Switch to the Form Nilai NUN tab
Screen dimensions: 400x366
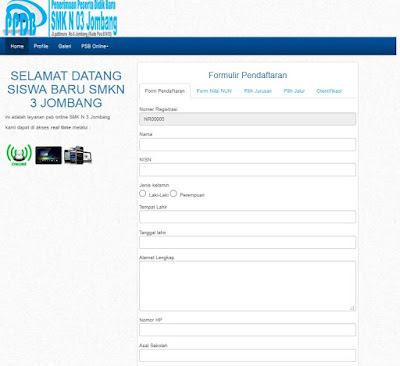(x=214, y=91)
